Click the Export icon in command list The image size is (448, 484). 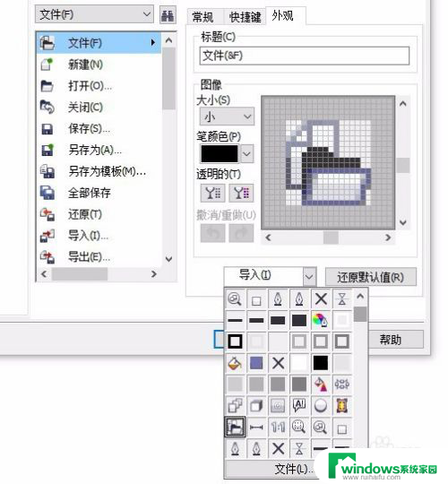[47, 257]
